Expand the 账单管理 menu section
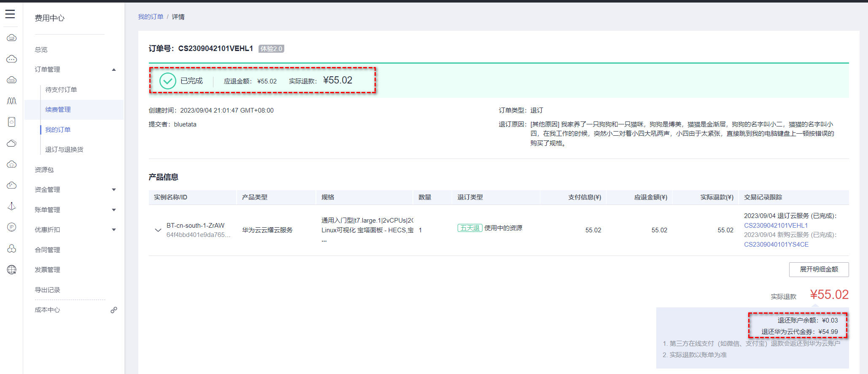 [114, 210]
